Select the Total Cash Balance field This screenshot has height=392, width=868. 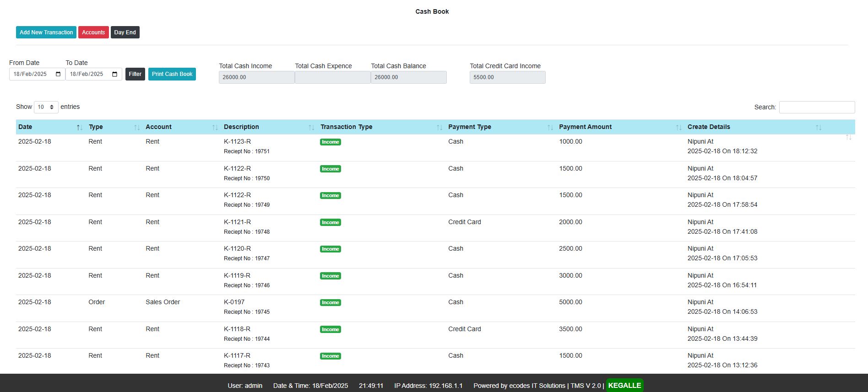pos(409,77)
